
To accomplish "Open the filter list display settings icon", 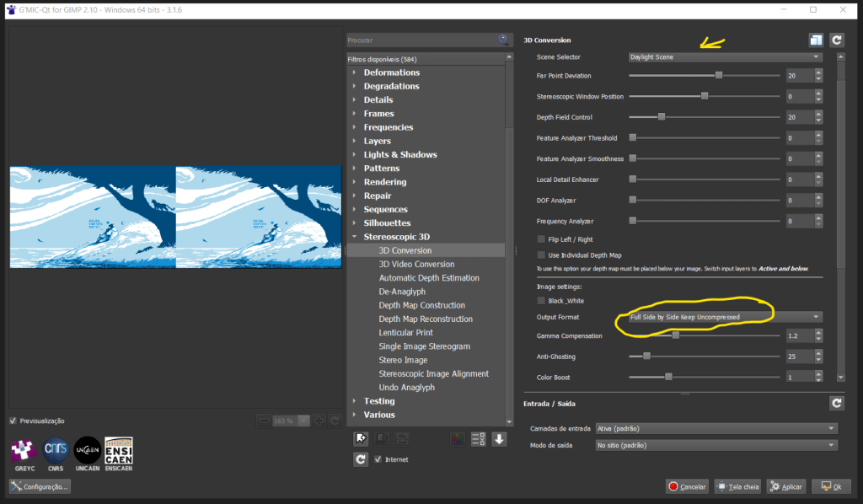I will click(478, 439).
